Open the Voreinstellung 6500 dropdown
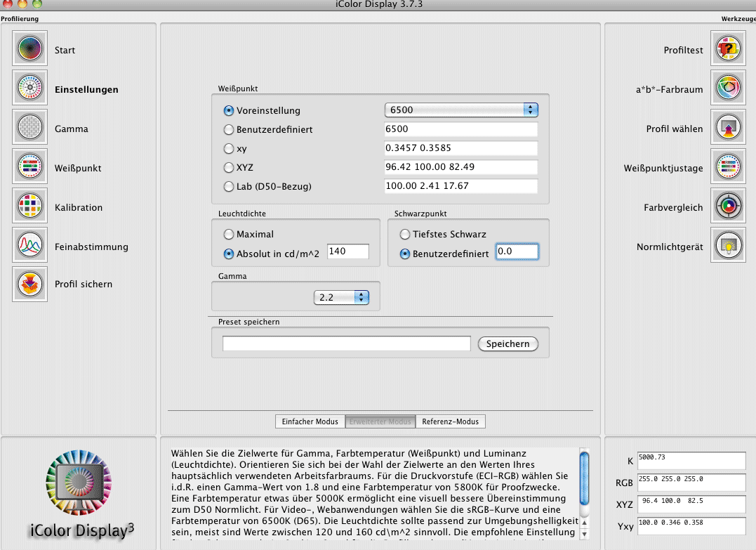756x550 pixels. pos(460,110)
